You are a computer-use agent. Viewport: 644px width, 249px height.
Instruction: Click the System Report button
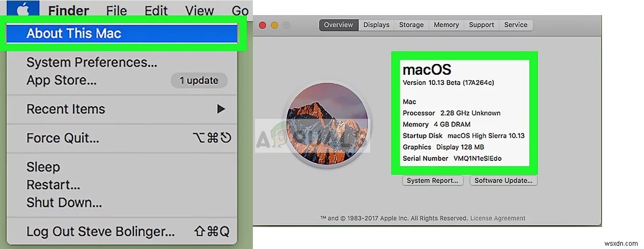click(x=433, y=181)
